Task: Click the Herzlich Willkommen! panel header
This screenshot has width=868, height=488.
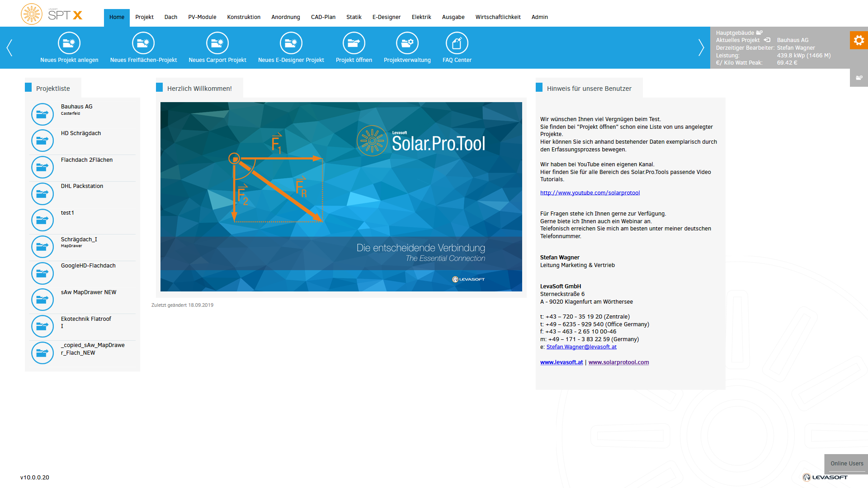Action: [x=199, y=89]
